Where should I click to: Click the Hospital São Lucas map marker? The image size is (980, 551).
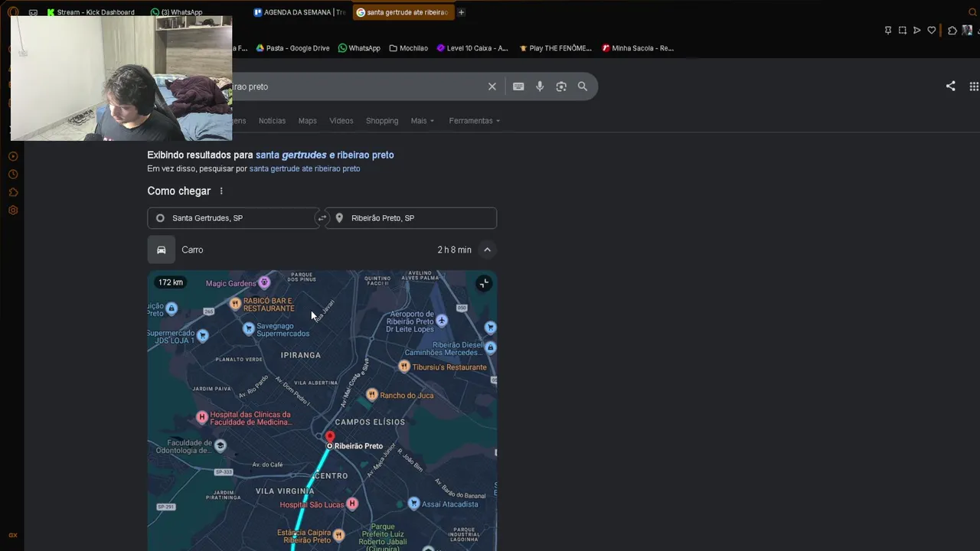pos(352,504)
